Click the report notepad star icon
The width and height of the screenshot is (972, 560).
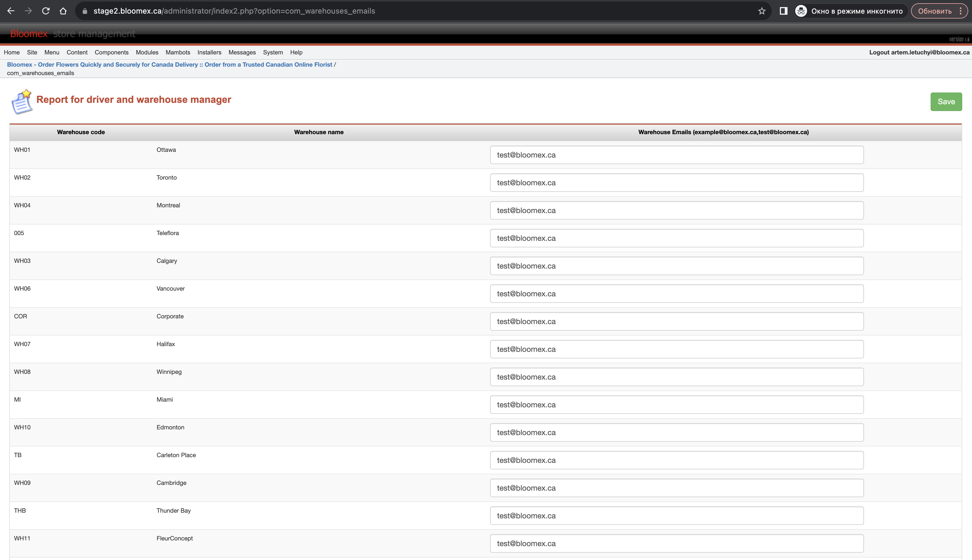(21, 101)
